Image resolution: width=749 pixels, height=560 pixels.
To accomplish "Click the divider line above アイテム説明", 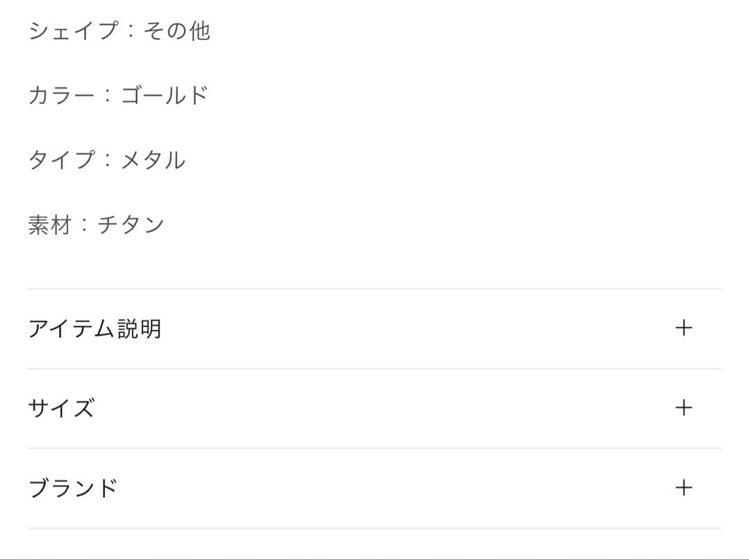I will (374, 288).
